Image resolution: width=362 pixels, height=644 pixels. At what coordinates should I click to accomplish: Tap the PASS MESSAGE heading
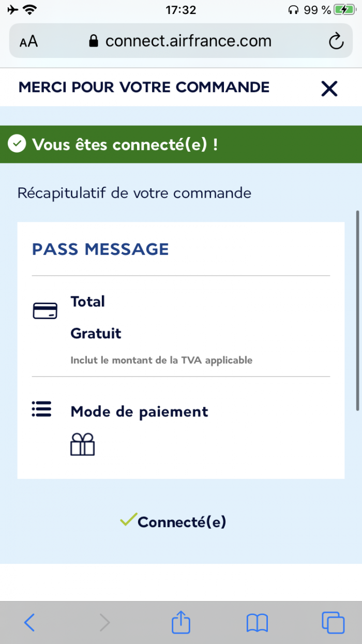[x=100, y=249]
